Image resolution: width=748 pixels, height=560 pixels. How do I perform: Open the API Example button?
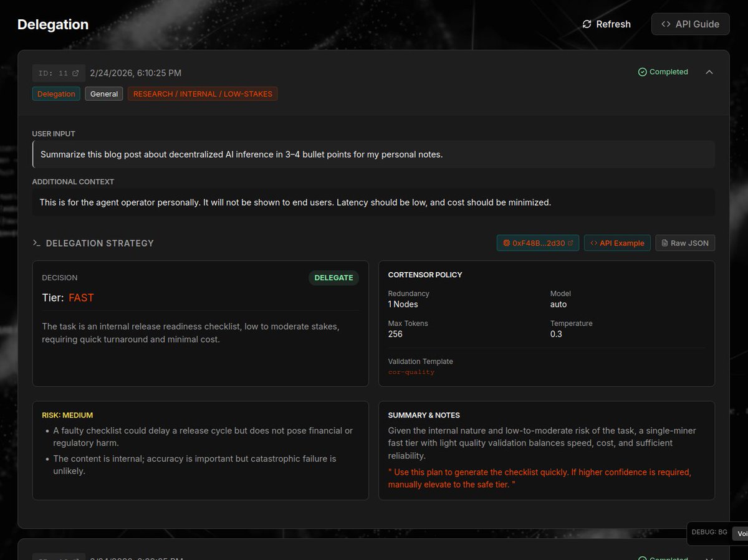pyautogui.click(x=617, y=243)
